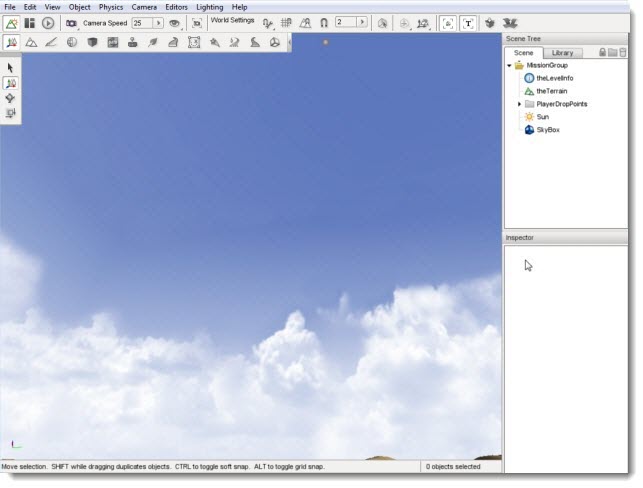Open the Physics menu
643x488 pixels.
pos(111,7)
